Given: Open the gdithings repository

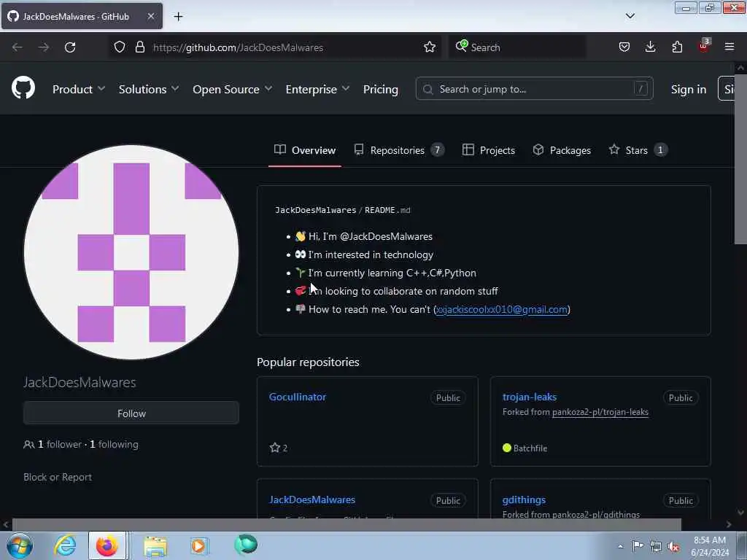Looking at the screenshot, I should pyautogui.click(x=524, y=499).
